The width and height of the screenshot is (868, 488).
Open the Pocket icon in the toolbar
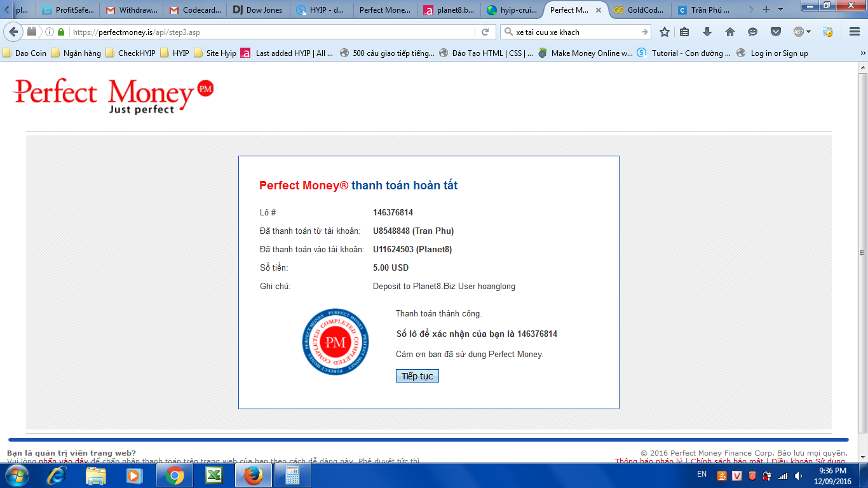(x=776, y=32)
